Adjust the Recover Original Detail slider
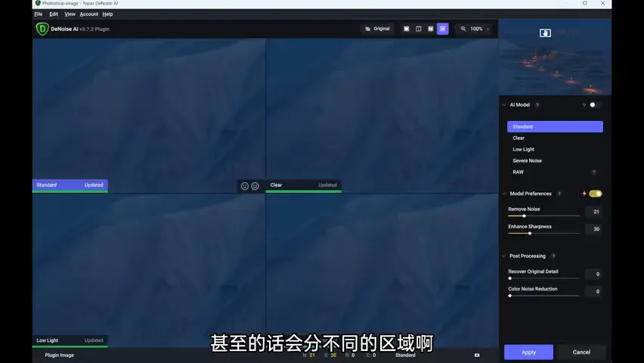The image size is (644, 363). point(543,278)
